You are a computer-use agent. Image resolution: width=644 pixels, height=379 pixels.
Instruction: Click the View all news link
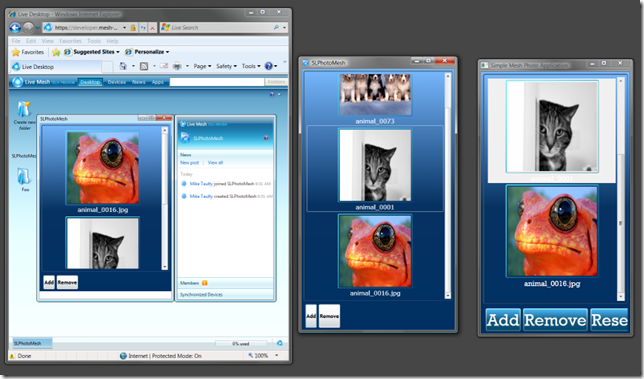tap(215, 163)
